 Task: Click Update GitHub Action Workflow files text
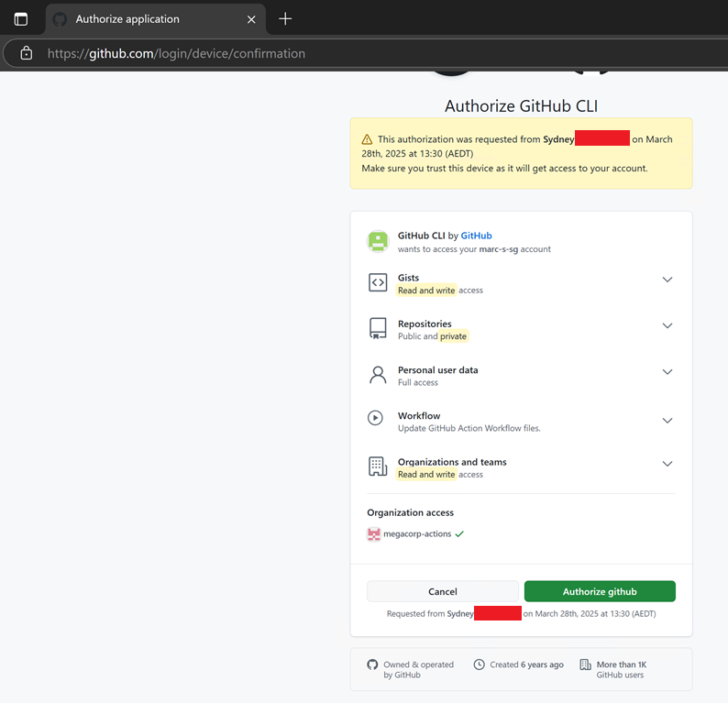point(469,428)
